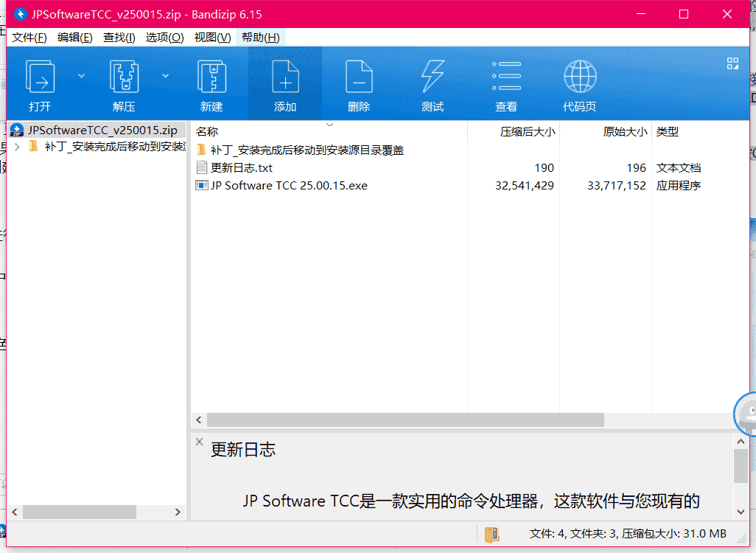The height and width of the screenshot is (553, 756).
Task: Click left arrow of tree pane scrollbar
Action: coord(15,512)
